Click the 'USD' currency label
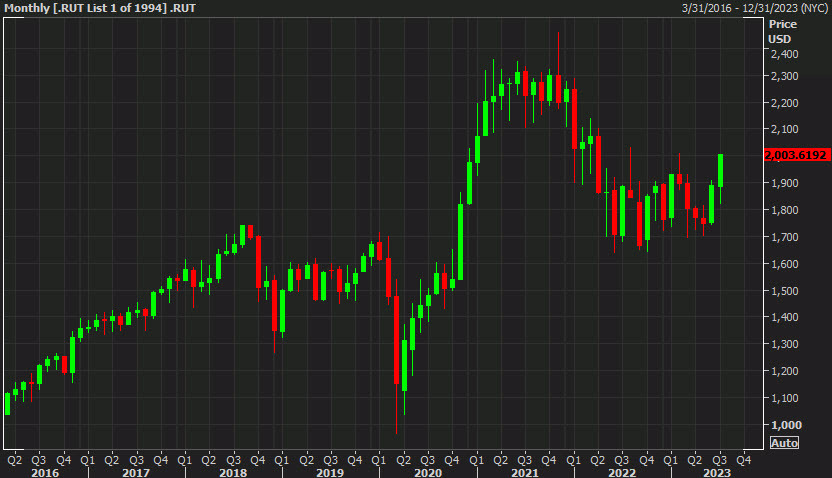The image size is (832, 478). click(x=779, y=39)
